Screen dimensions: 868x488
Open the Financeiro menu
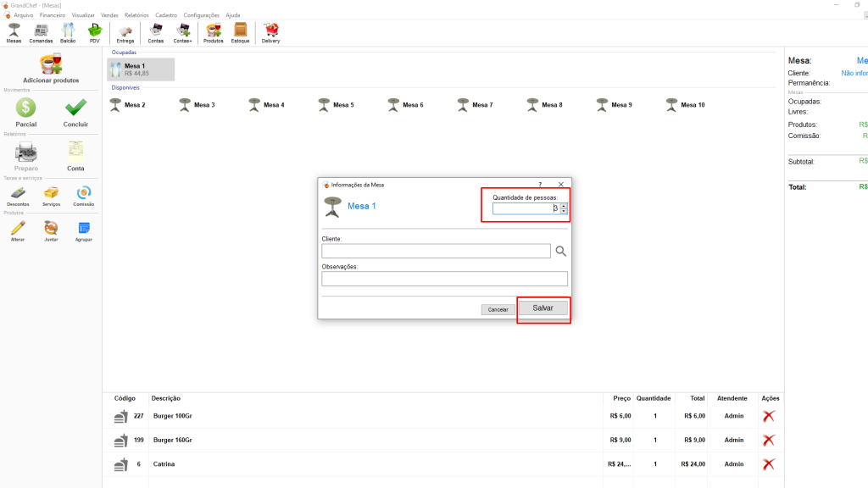pyautogui.click(x=53, y=15)
